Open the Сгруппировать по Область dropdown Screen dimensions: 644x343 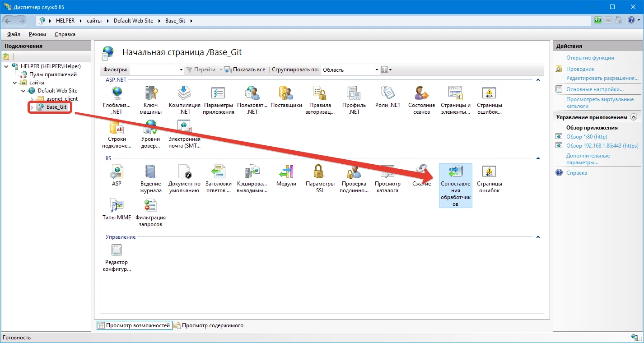(x=377, y=70)
